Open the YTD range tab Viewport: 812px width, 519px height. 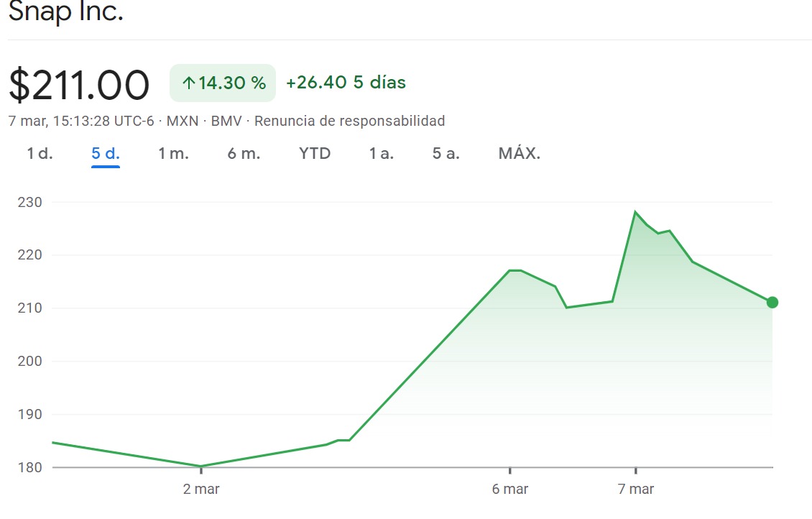click(315, 153)
